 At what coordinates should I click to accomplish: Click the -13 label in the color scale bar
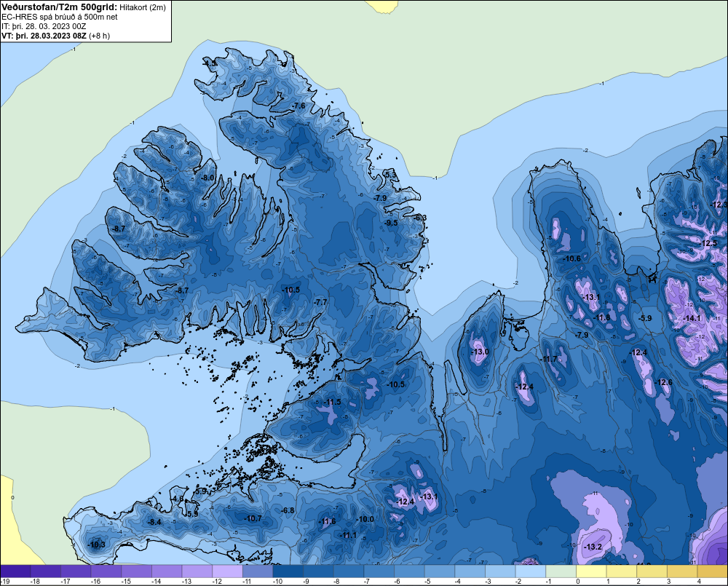click(186, 582)
